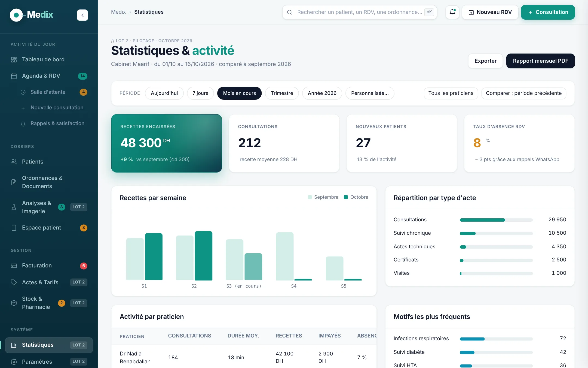Click the Taux d'absence RDV card

pyautogui.click(x=519, y=143)
